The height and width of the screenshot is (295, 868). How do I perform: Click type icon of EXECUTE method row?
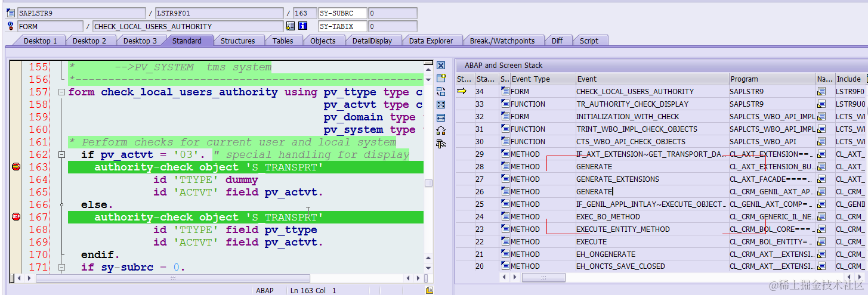tap(505, 241)
